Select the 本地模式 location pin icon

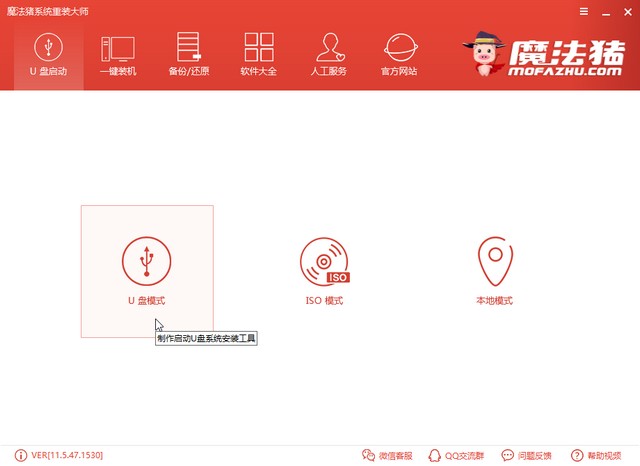click(x=494, y=260)
